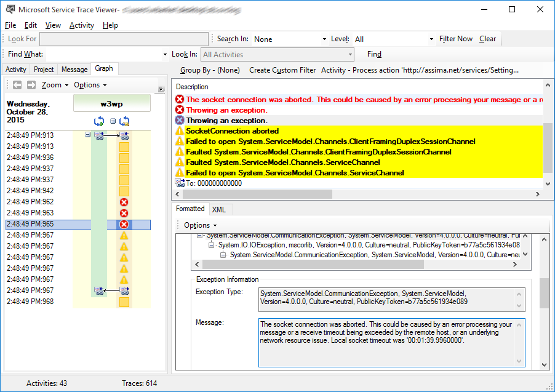Click the Graph toolbar overflow arrow
This screenshot has width=555, height=392.
(x=161, y=89)
